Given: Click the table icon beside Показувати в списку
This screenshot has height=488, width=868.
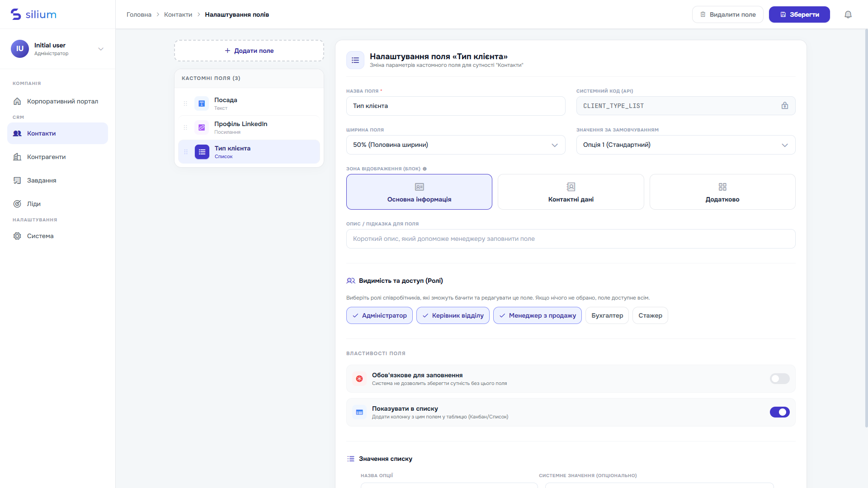Looking at the screenshot, I should coord(359,412).
